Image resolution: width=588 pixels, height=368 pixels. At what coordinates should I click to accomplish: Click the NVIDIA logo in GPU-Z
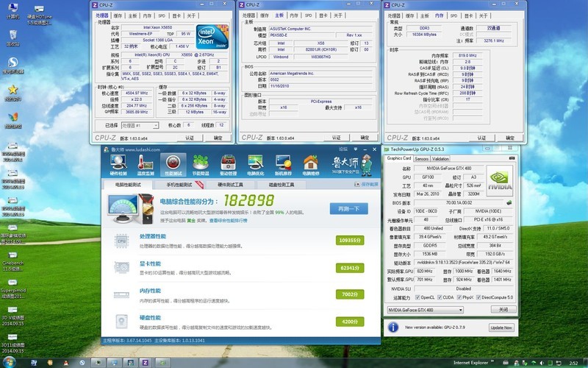click(x=500, y=180)
